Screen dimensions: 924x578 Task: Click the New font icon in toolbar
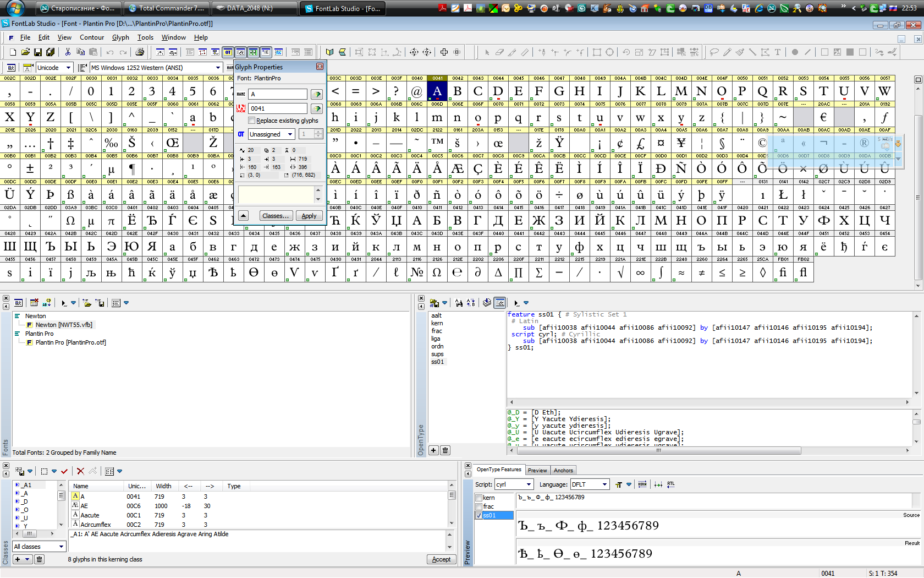13,52
